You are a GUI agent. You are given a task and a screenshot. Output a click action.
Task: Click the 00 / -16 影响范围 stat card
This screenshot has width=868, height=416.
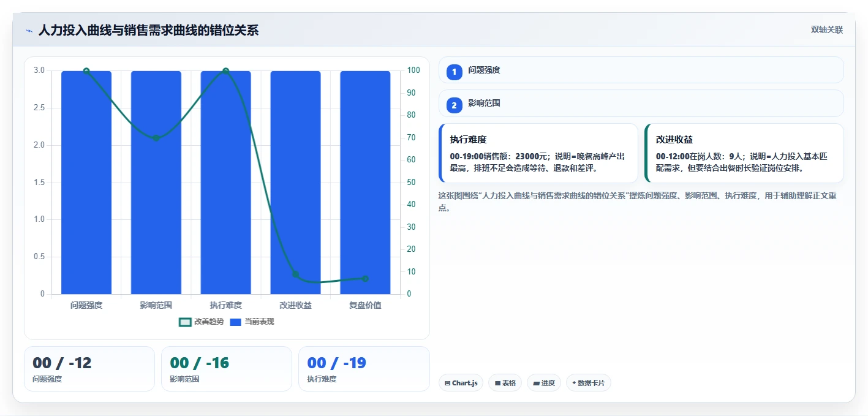[x=227, y=369]
